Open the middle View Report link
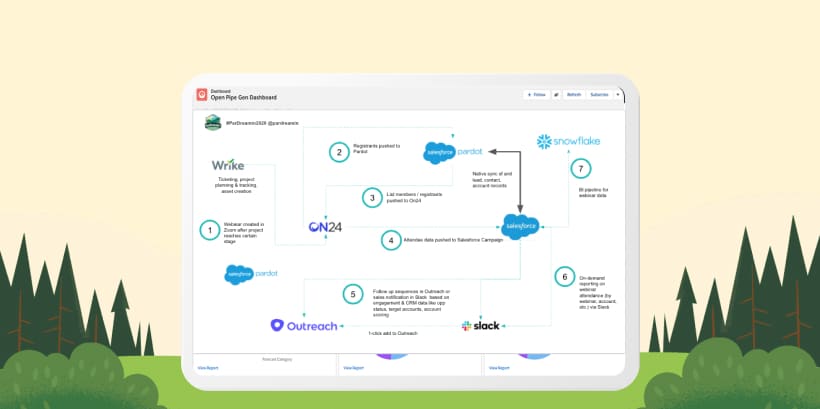Screen dimensions: 820x409 354,368
